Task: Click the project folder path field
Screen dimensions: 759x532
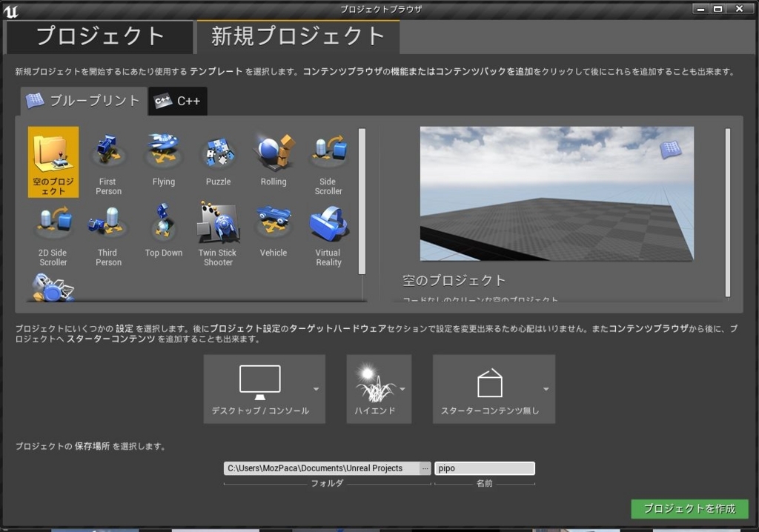Action: 322,468
